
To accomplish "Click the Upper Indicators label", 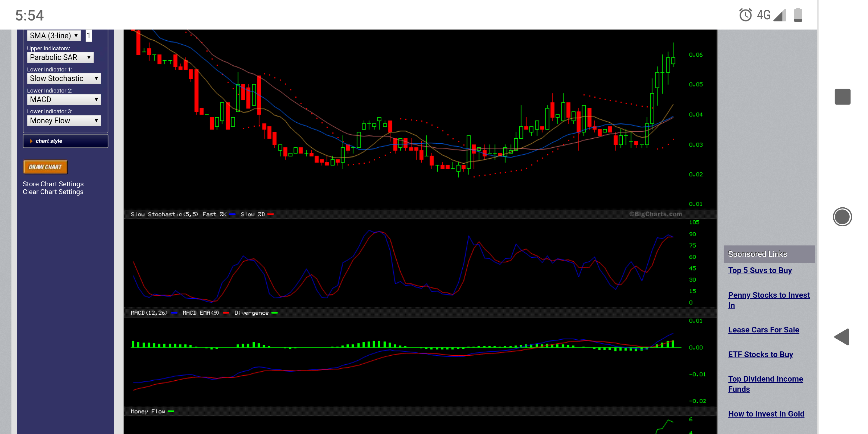I will click(x=49, y=48).
